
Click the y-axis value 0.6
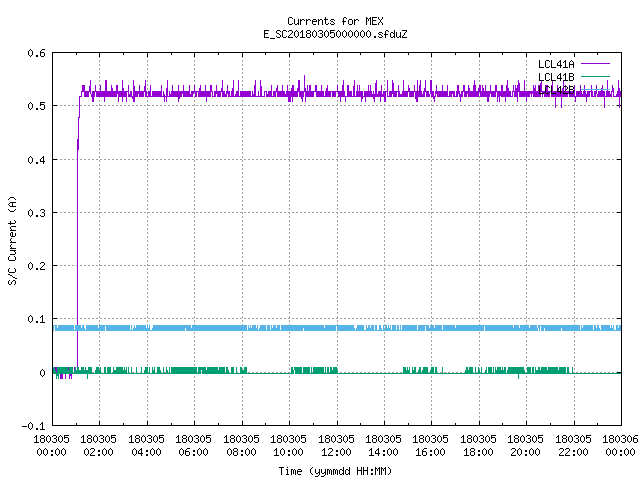click(x=36, y=53)
